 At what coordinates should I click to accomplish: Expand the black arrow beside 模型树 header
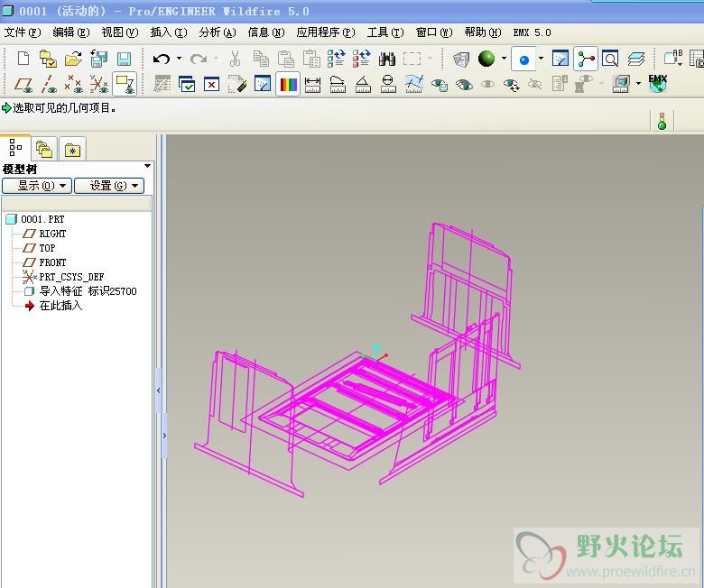(x=147, y=167)
